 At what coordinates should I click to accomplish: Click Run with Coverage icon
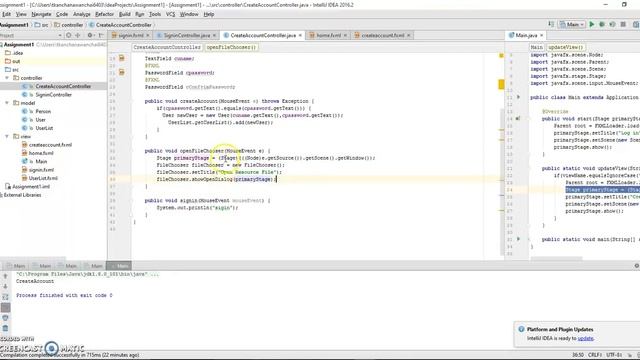pyautogui.click(x=612, y=24)
